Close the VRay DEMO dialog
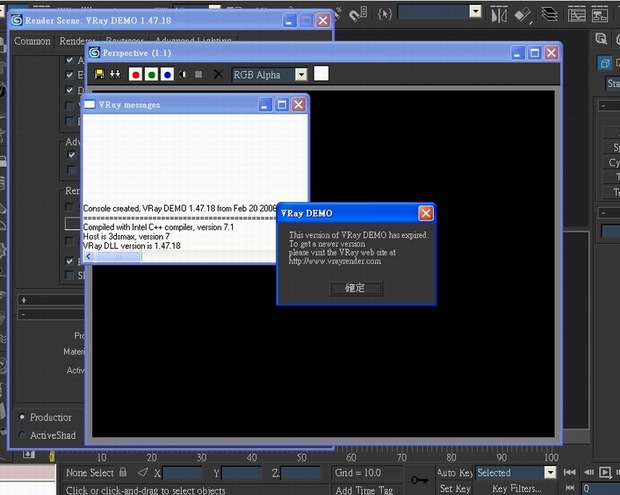Screen dimensions: 620x495 [426, 213]
